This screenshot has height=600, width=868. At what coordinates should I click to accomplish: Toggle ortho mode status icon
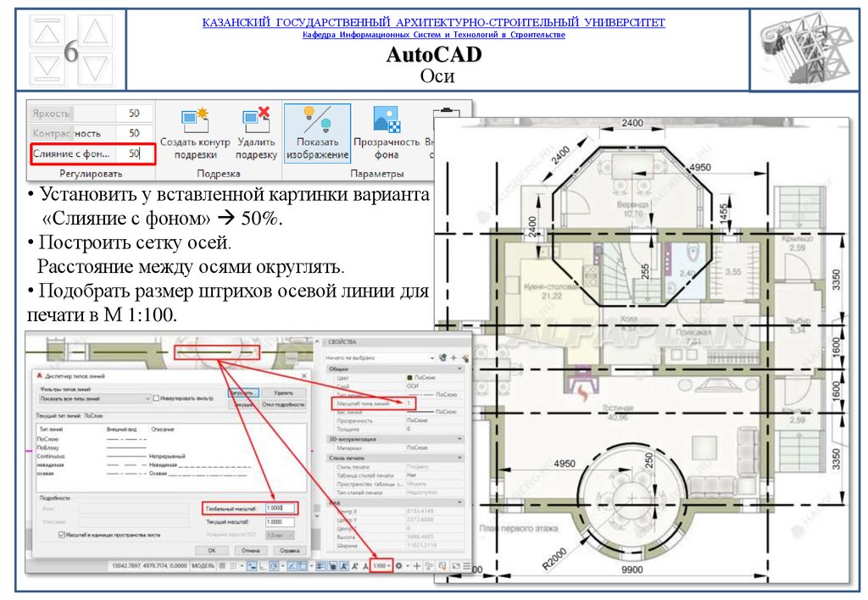[262, 566]
